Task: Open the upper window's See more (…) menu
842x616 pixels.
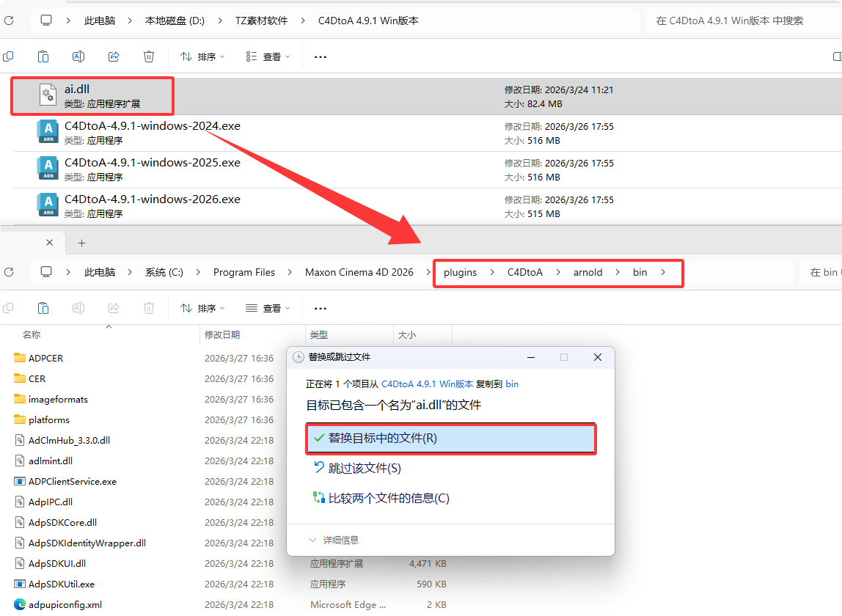Action: 320,57
